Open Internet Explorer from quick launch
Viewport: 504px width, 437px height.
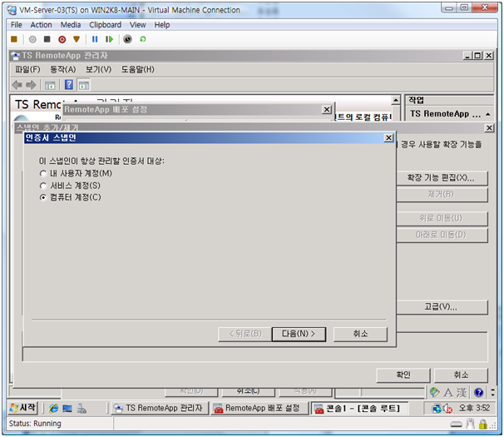coord(53,409)
